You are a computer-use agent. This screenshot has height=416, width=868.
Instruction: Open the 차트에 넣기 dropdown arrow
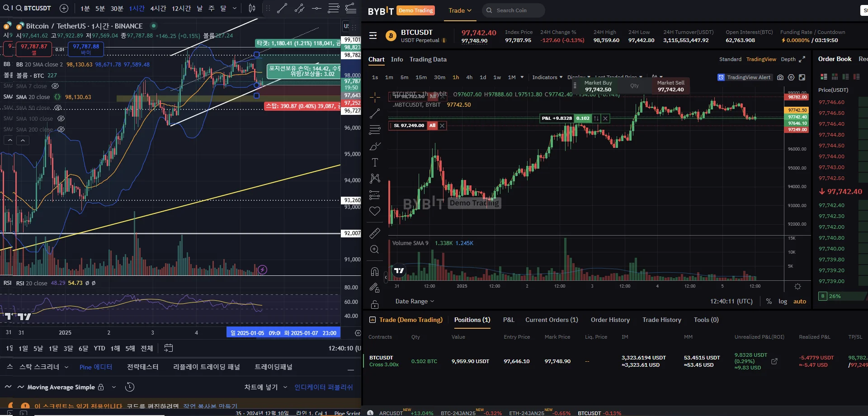click(285, 387)
